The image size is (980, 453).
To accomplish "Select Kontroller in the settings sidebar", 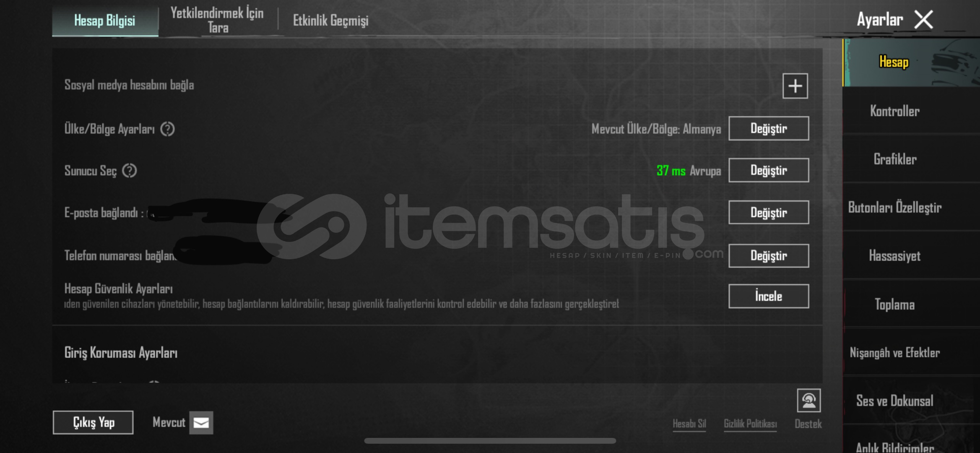I will [x=895, y=111].
